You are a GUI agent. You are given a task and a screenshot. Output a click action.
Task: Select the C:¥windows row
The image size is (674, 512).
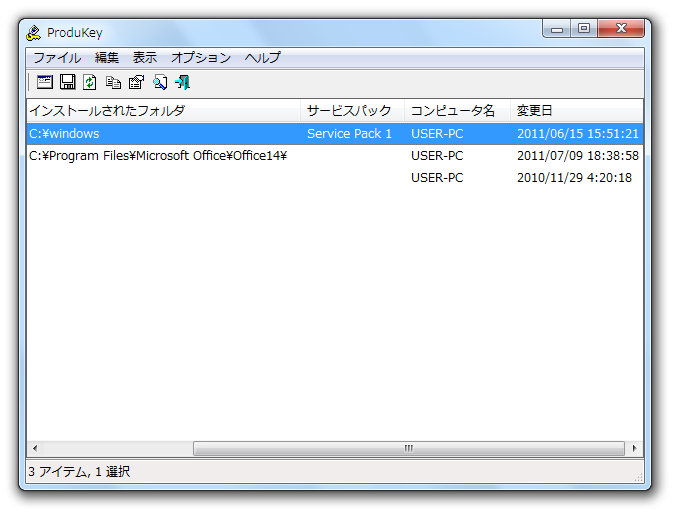coord(335,134)
